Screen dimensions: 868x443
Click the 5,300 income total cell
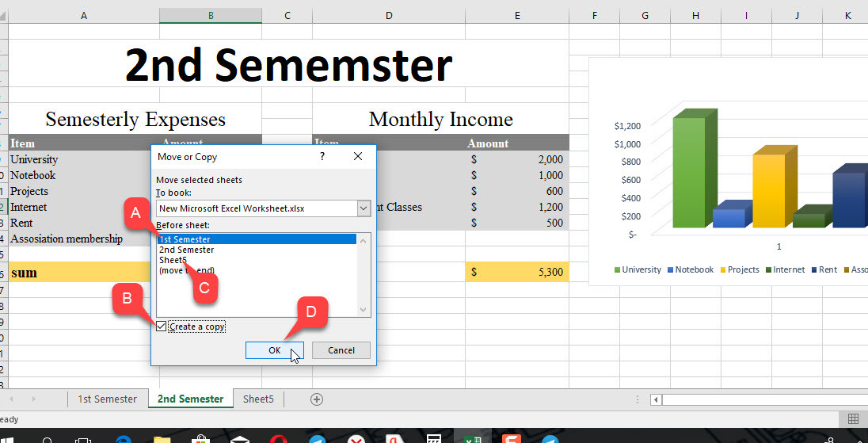tap(517, 272)
